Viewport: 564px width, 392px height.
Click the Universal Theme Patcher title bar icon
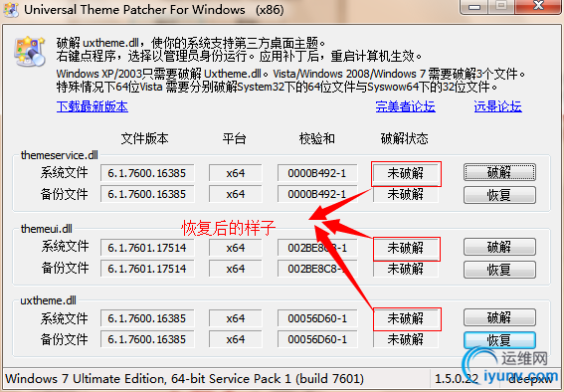click(11, 9)
